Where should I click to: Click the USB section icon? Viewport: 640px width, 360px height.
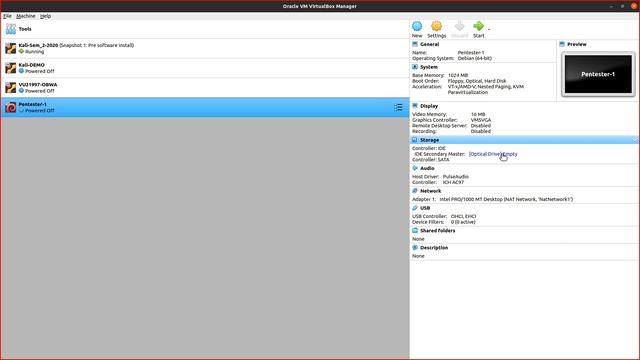[415, 208]
